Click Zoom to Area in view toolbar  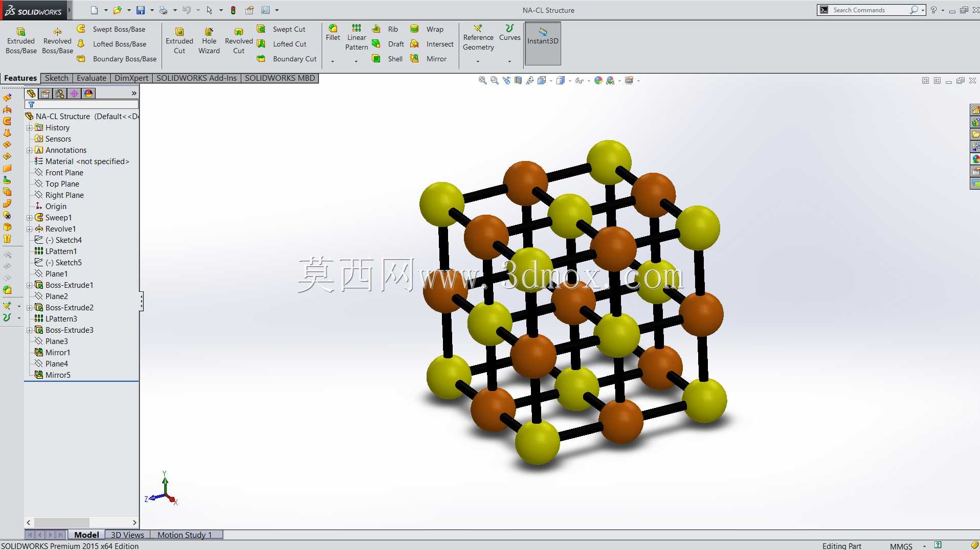pos(494,80)
